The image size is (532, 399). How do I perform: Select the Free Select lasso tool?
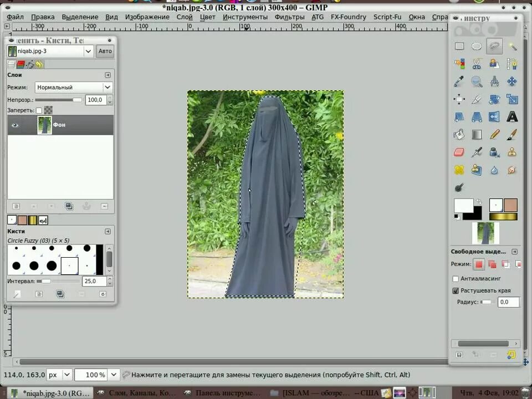pyautogui.click(x=494, y=46)
